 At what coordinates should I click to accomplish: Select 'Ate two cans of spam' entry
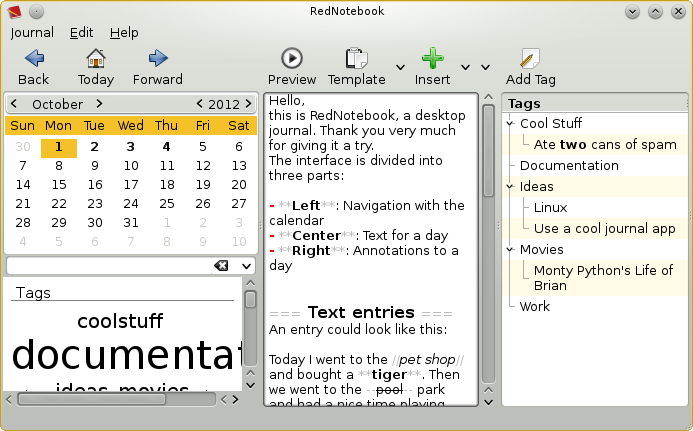(605, 145)
